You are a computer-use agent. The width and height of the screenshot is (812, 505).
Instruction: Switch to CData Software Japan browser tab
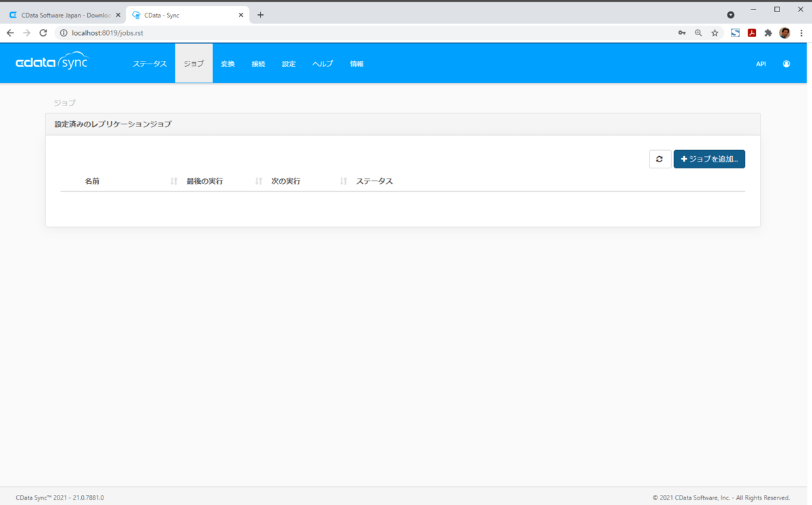[64, 14]
